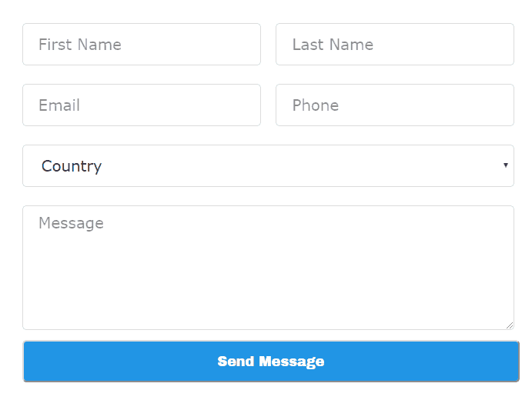Select the Country combo box label text

(x=72, y=166)
